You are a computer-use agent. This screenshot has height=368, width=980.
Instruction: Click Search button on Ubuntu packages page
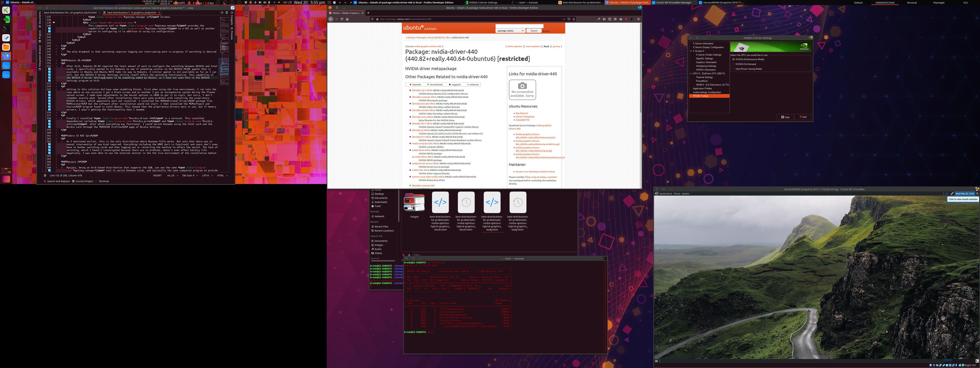click(534, 31)
